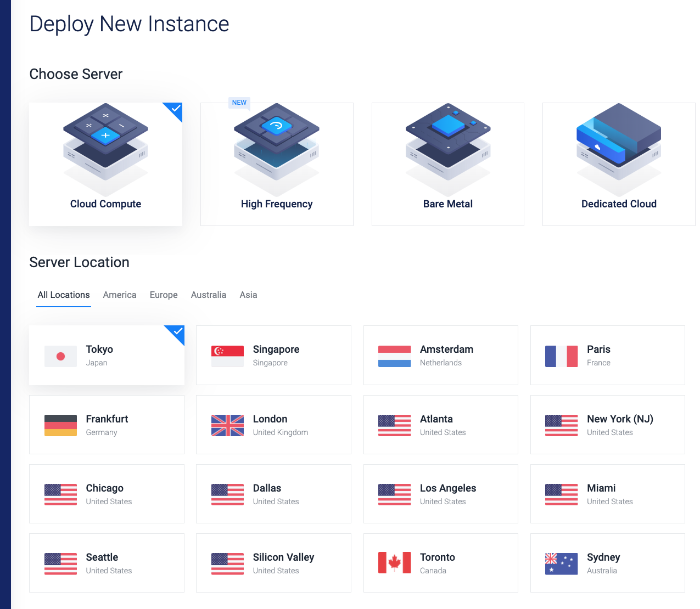Click the Germany flag for Frankfurt

click(60, 426)
